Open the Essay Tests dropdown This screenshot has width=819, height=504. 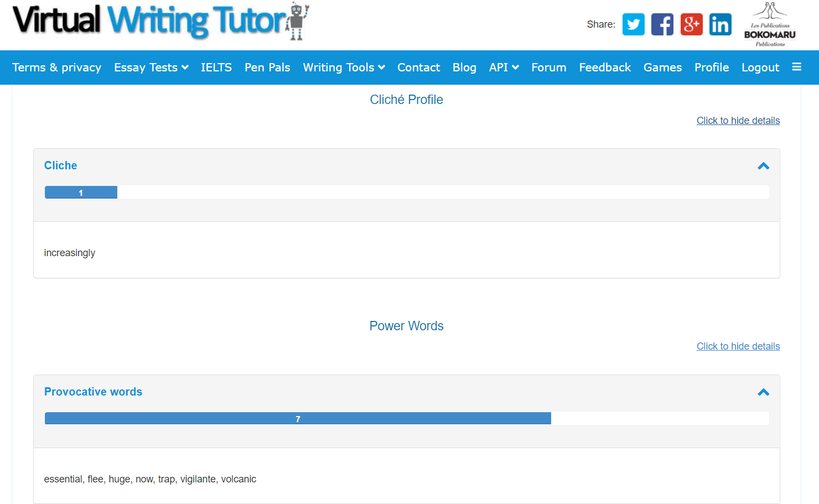pos(151,67)
